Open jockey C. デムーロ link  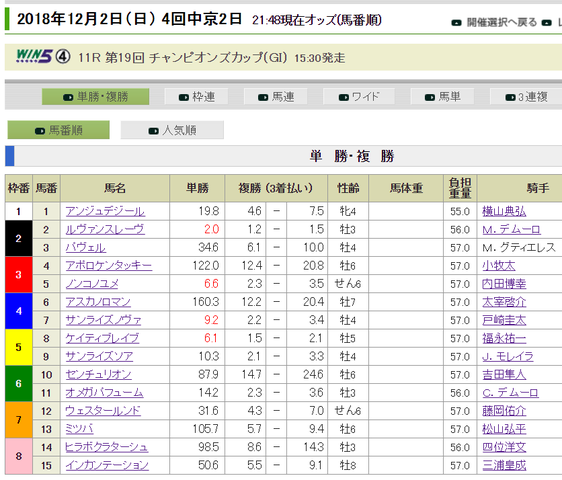(510, 393)
